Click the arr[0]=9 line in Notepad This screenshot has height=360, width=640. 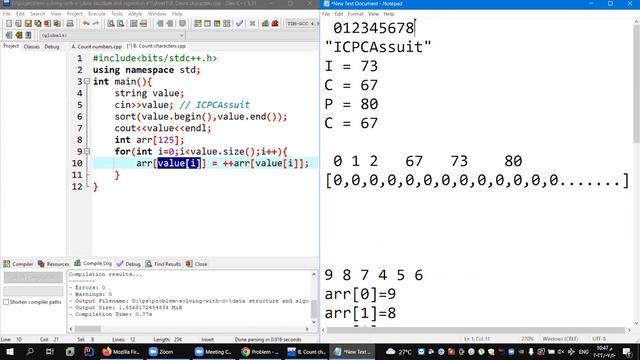(x=360, y=294)
